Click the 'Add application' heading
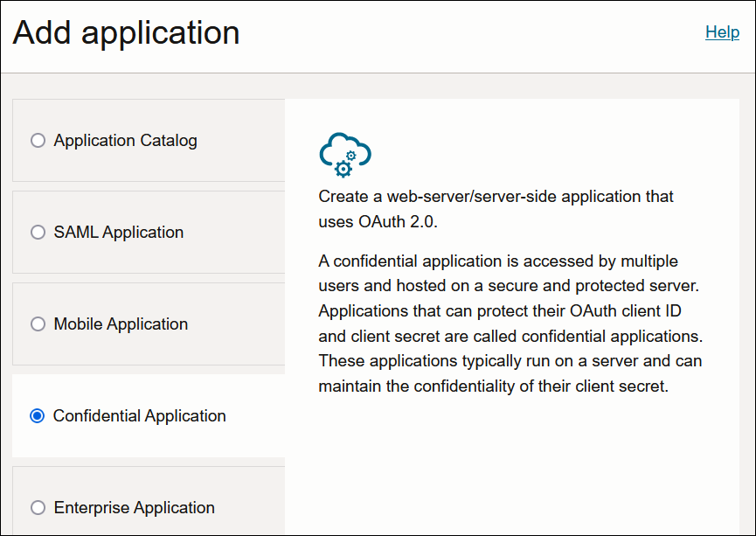Screen dimensions: 756x536 pos(126,33)
